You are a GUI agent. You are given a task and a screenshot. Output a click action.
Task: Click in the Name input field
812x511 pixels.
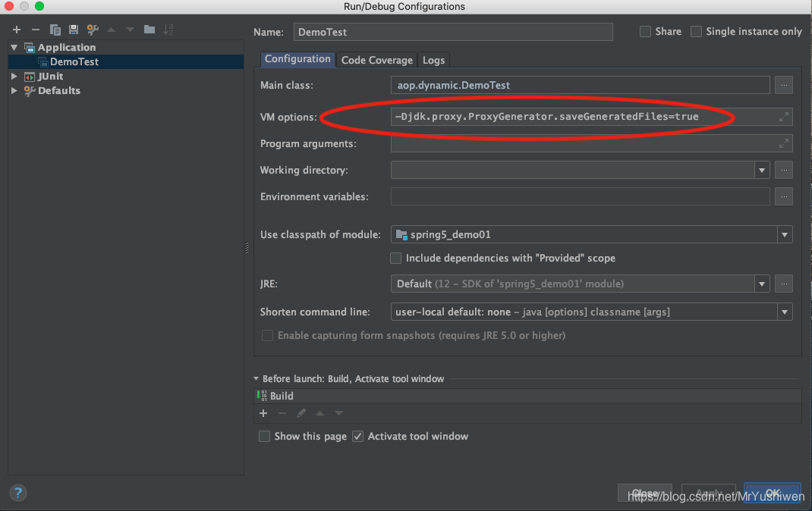(453, 32)
